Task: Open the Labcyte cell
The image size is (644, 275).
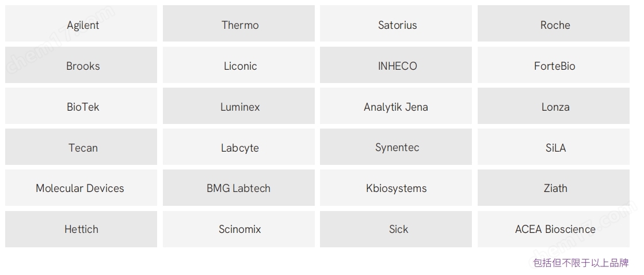Action: pyautogui.click(x=239, y=146)
